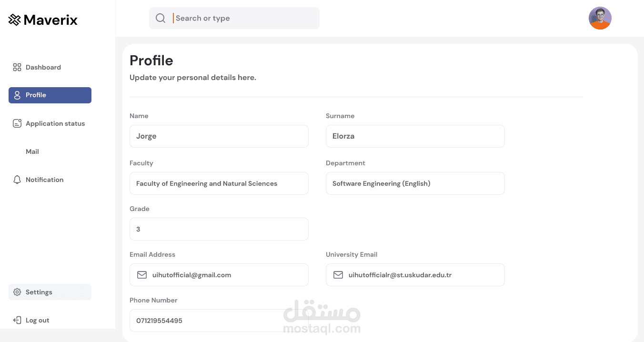Image resolution: width=644 pixels, height=342 pixels.
Task: Click envelope icon in University Email field
Action: (338, 275)
